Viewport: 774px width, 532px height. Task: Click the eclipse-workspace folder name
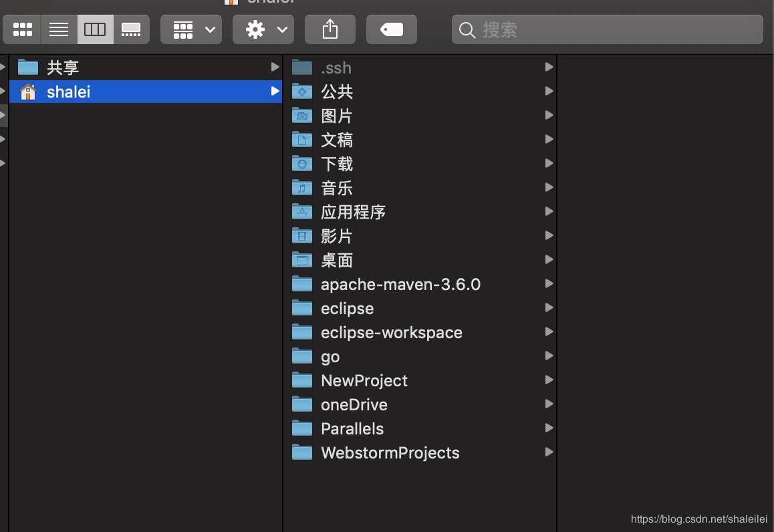(x=392, y=333)
